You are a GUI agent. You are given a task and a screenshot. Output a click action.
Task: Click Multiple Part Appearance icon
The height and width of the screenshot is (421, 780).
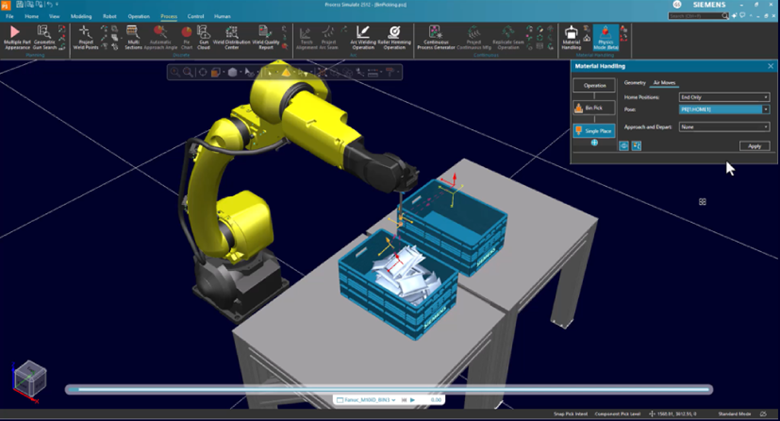16,37
